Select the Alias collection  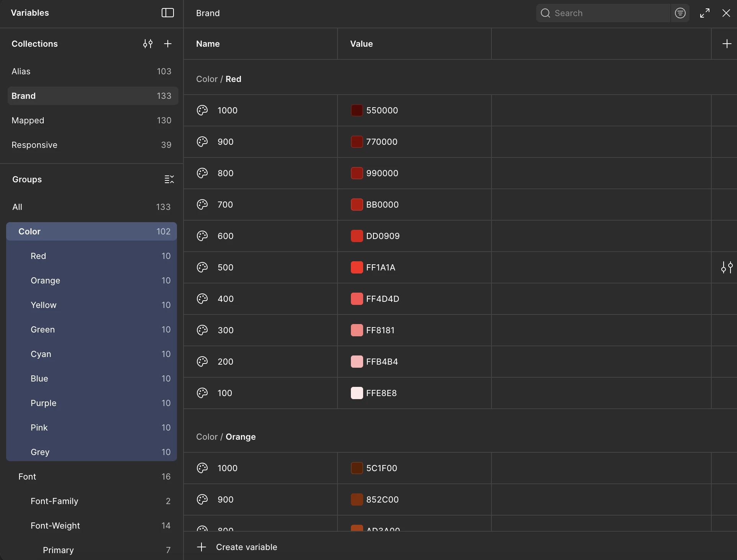point(93,71)
